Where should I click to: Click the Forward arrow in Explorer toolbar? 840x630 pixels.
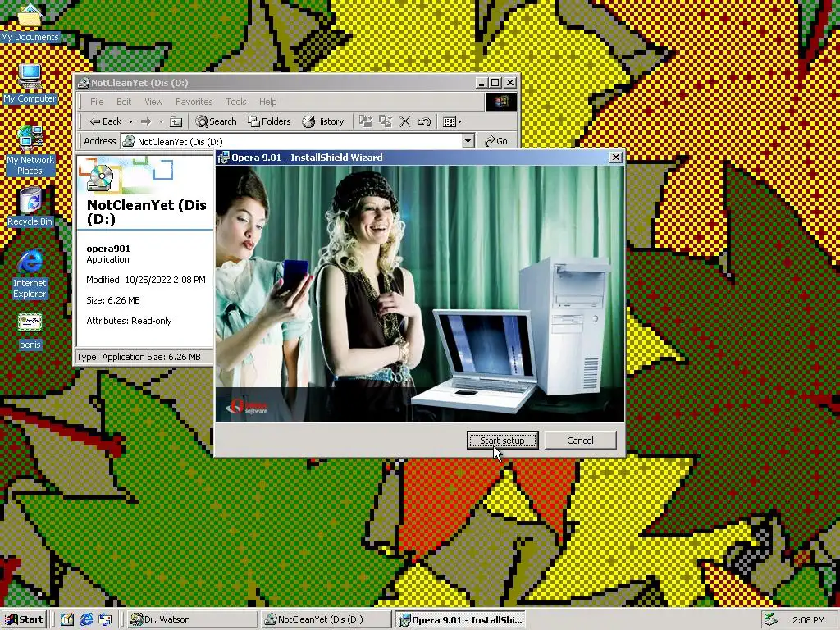146,121
